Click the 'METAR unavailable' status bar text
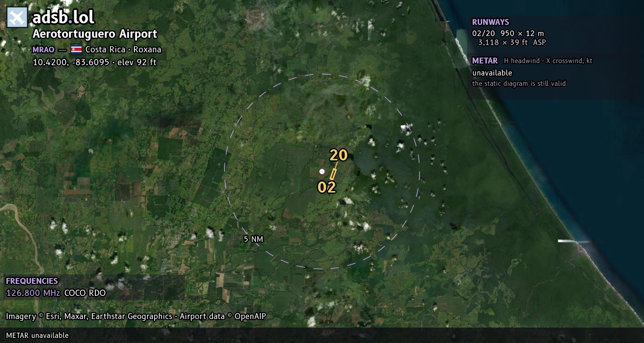 (x=37, y=335)
